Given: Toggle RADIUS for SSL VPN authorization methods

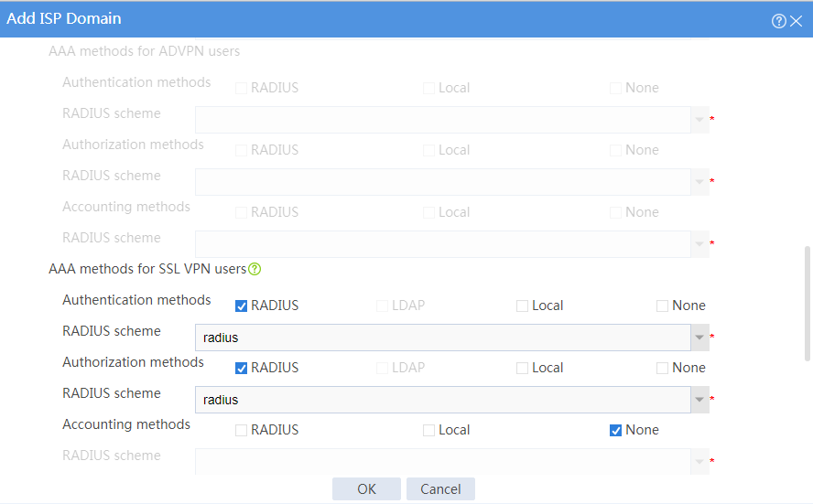Looking at the screenshot, I should click(241, 369).
